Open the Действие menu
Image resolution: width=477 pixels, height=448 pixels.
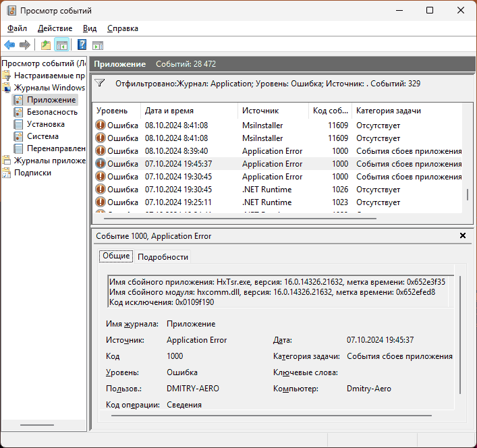click(55, 28)
